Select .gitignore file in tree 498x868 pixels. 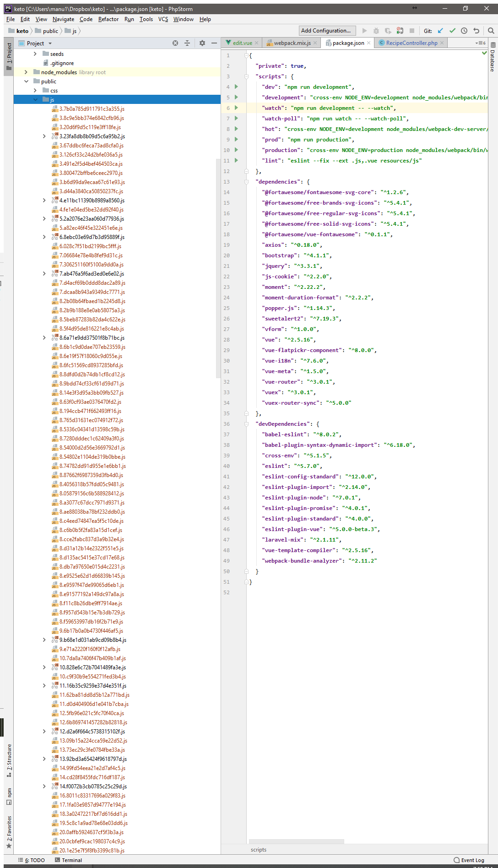pyautogui.click(x=62, y=63)
